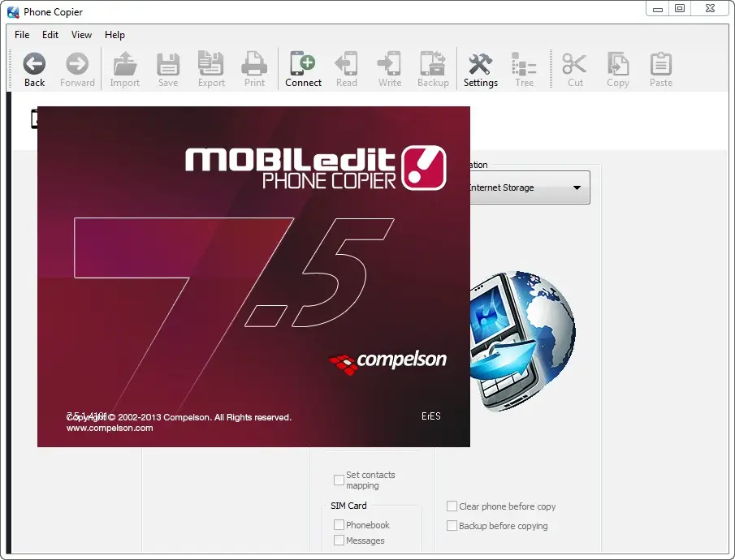Tick the SIM Card Messages checkbox
Image resolution: width=735 pixels, height=560 pixels.
coord(339,541)
